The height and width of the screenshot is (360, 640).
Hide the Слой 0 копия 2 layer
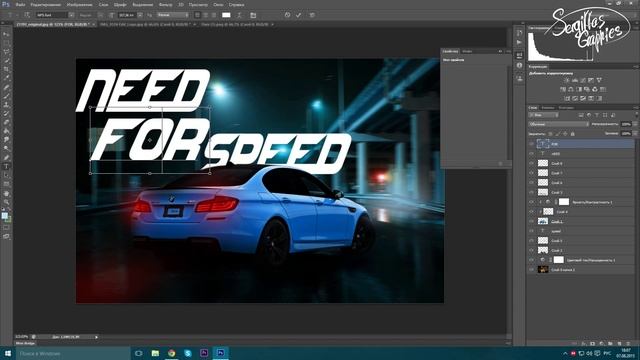(531, 270)
